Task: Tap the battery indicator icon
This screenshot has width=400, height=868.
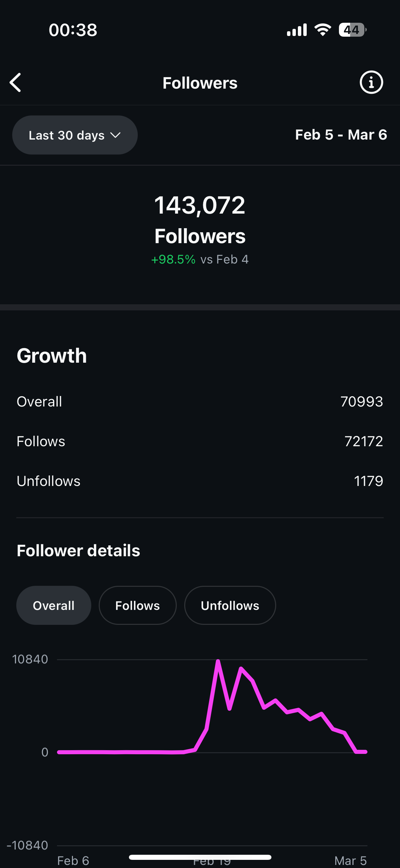Action: (352, 30)
